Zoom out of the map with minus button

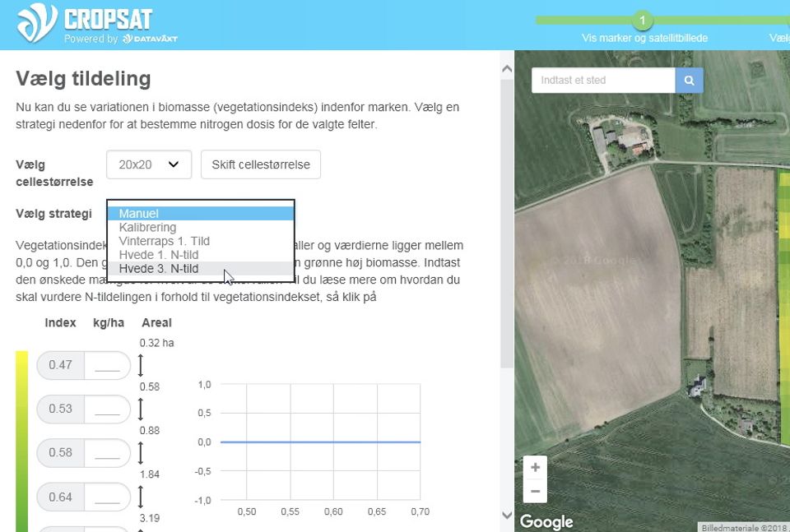tap(535, 491)
